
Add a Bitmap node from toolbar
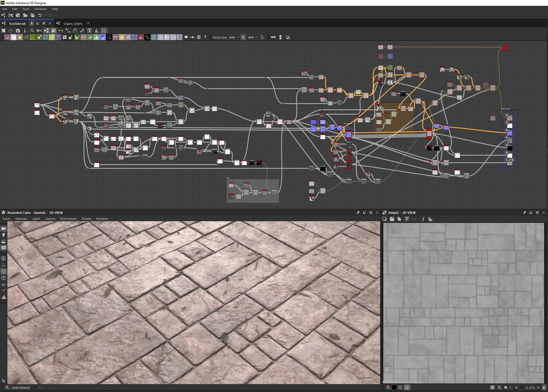[7, 37]
